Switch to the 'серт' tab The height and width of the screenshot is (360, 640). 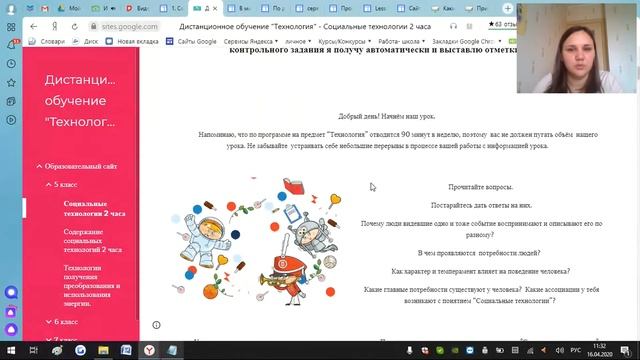307,8
